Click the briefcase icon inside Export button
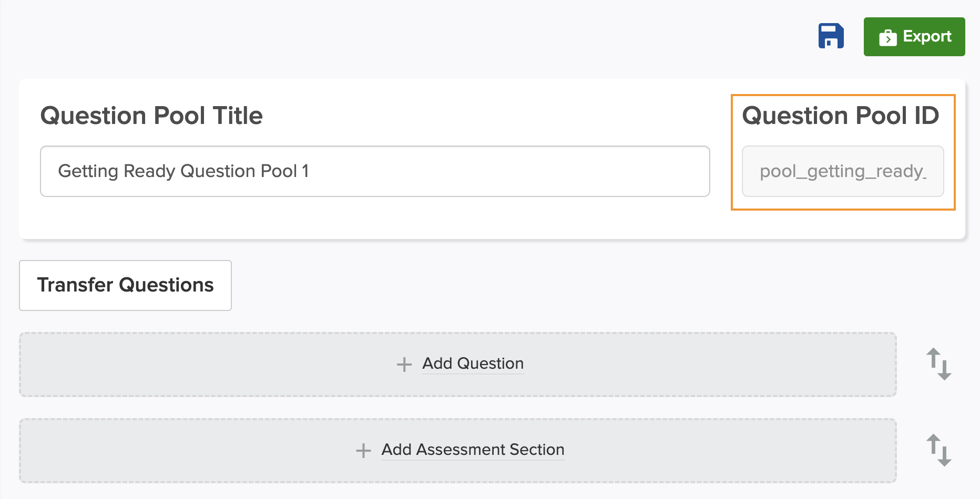The height and width of the screenshot is (499, 980). (x=887, y=37)
